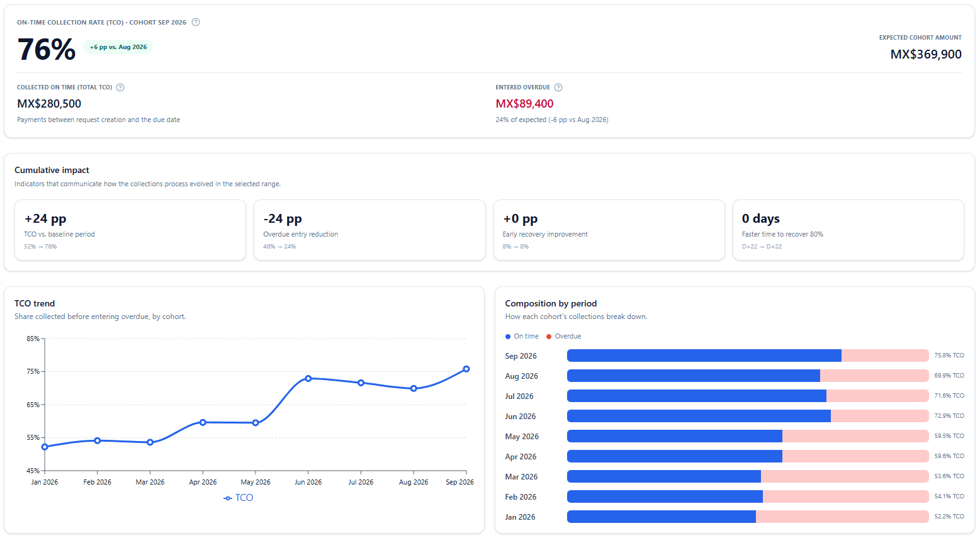Select the TCO vs. baseline period card
980x538 pixels.
[130, 230]
